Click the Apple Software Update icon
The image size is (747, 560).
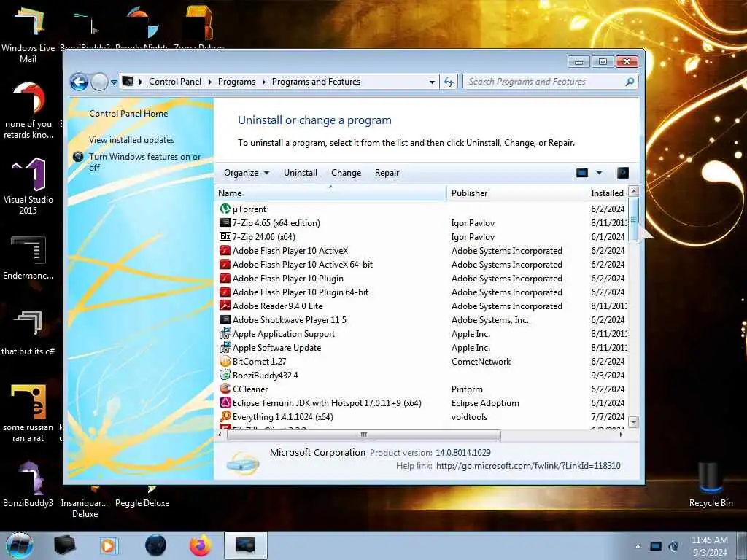point(225,347)
